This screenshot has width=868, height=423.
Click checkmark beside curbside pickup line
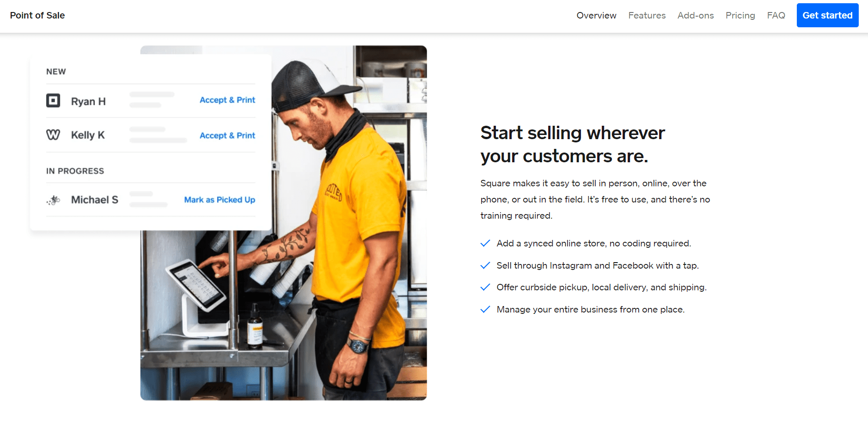coord(485,287)
